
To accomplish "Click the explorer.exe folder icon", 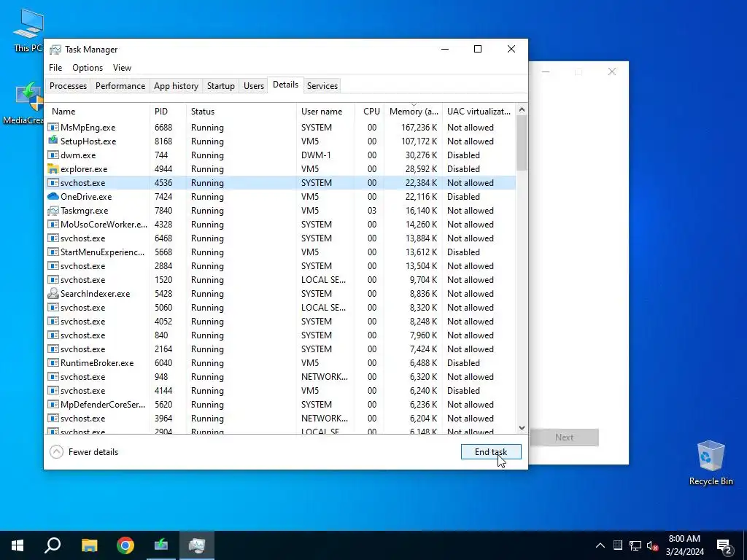I will (x=53, y=169).
